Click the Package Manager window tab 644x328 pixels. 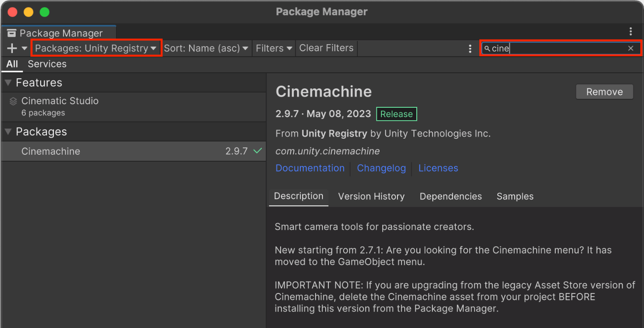pyautogui.click(x=58, y=33)
